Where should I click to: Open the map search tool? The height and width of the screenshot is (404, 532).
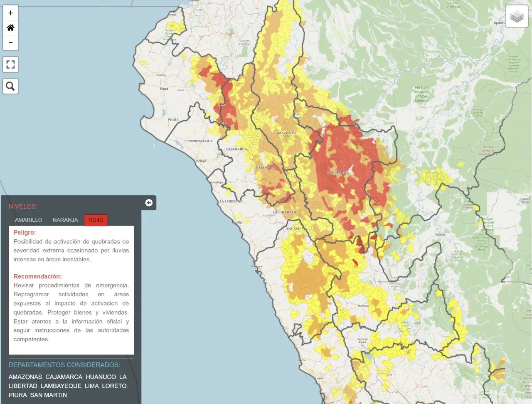[10, 86]
